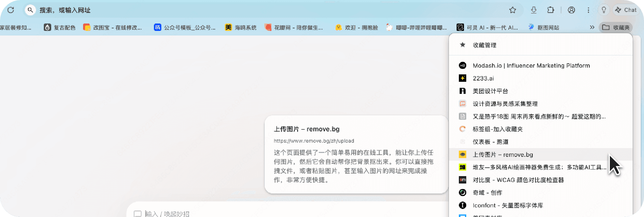Open 设计资源与灵感采集整理 favorite

coord(541,104)
